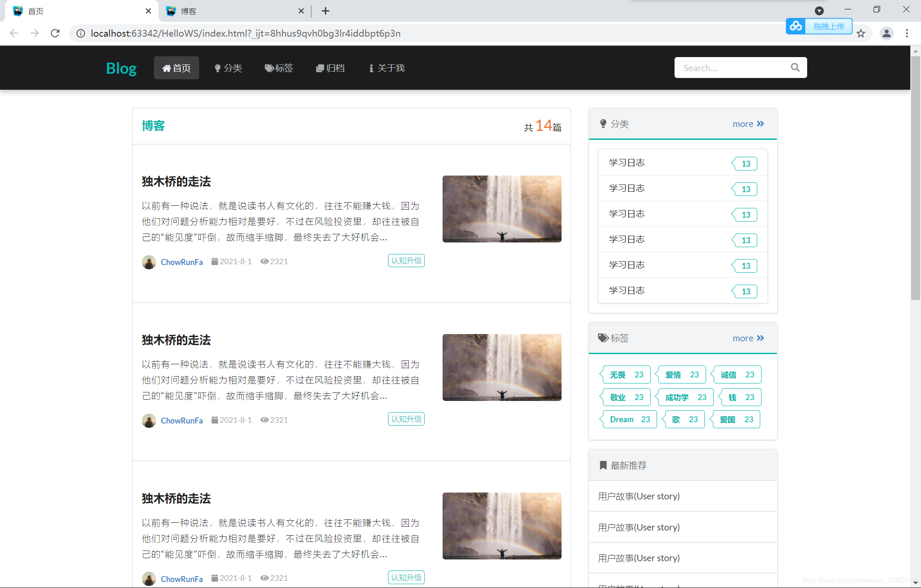Click the address bar URL
The height and width of the screenshot is (588, 921).
[246, 33]
